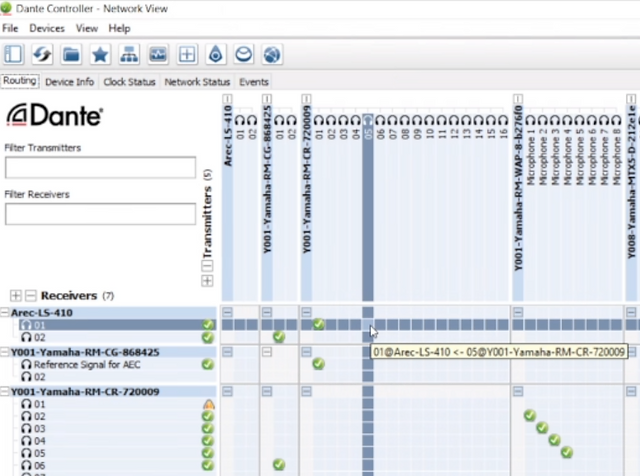Click the filter pane toggle toolbar icon
The width and height of the screenshot is (640, 476).
[13, 54]
